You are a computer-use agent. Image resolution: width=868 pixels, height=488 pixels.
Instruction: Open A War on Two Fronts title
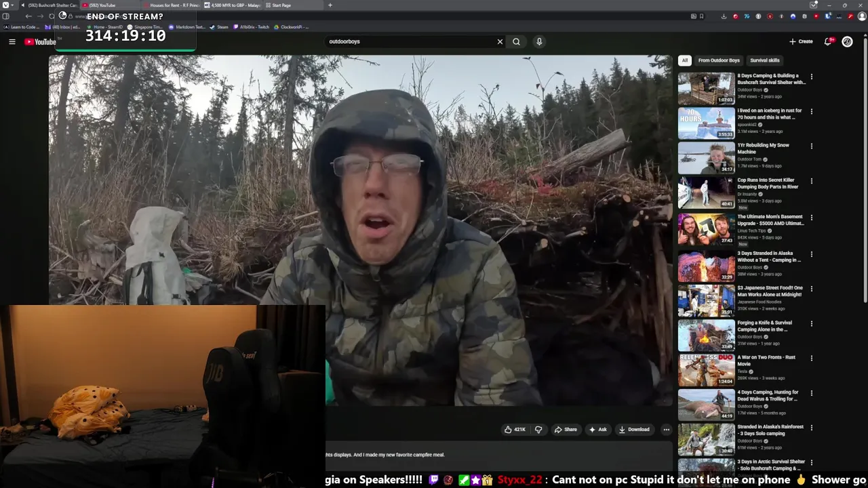[x=766, y=361]
